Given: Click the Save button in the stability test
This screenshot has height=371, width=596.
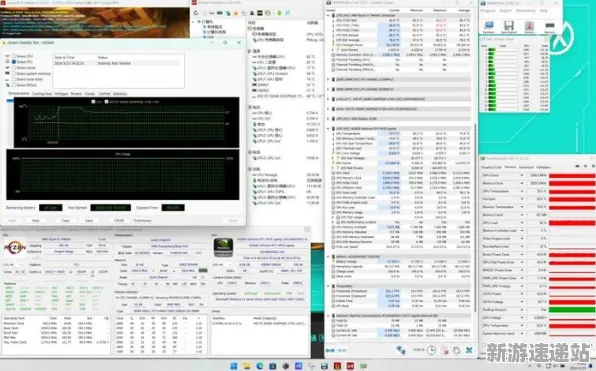Looking at the screenshot, I should click(x=89, y=220).
